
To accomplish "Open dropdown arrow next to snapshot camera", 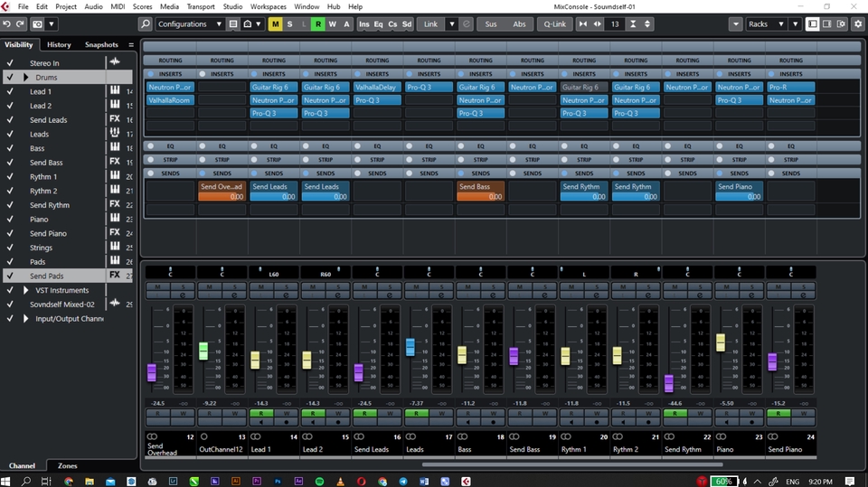I will [52, 23].
